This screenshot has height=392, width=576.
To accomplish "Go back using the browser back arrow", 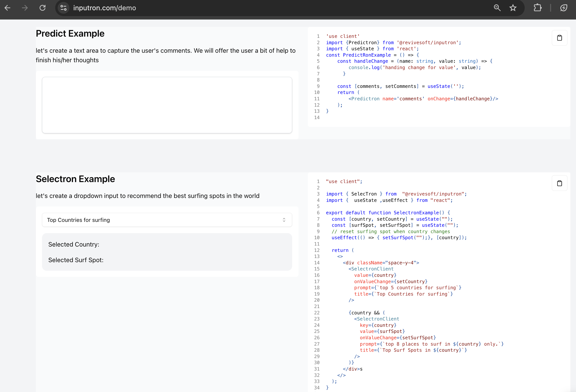I will point(7,8).
